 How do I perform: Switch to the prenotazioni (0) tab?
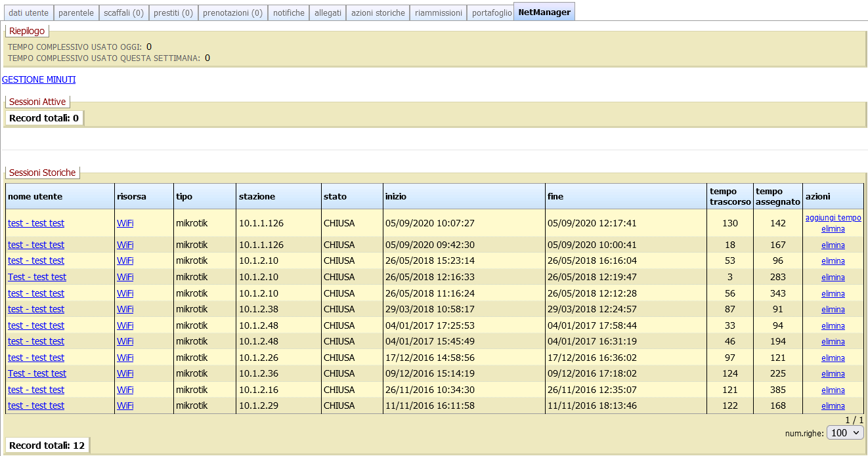click(x=232, y=12)
